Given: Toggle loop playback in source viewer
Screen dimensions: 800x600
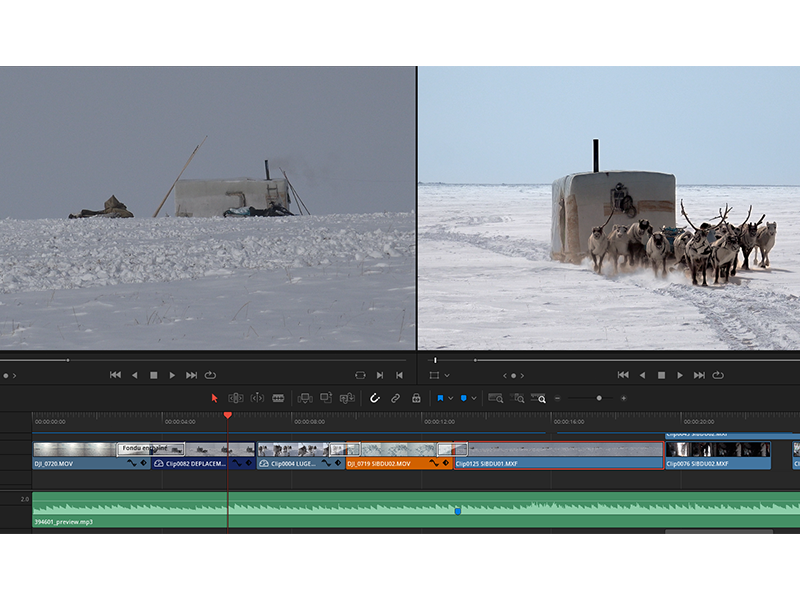Looking at the screenshot, I should 210,375.
